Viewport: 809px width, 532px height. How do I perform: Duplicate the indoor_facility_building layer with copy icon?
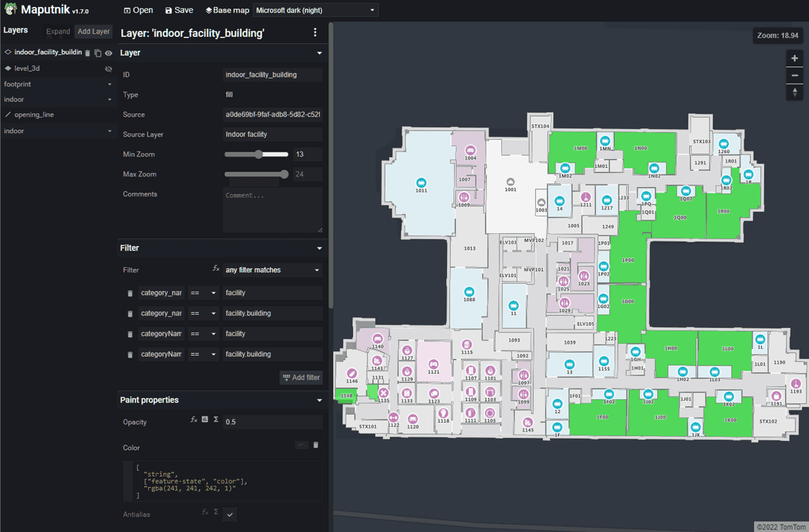pyautogui.click(x=98, y=54)
